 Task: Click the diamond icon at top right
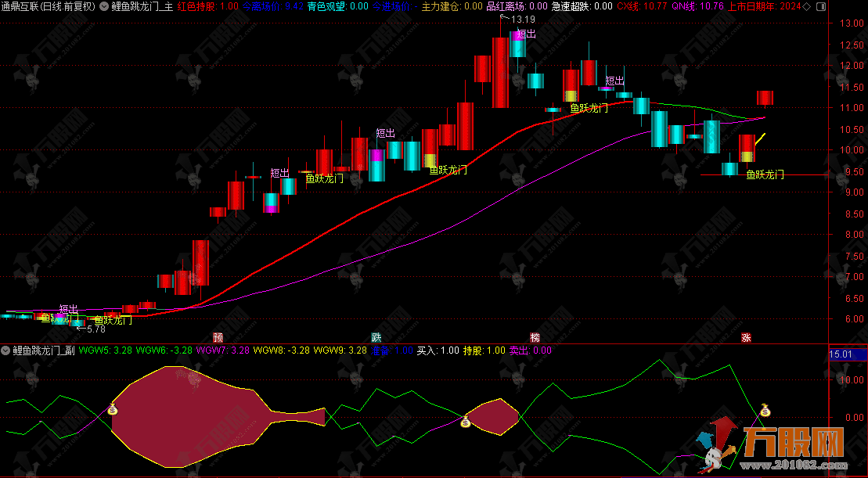pyautogui.click(x=818, y=6)
